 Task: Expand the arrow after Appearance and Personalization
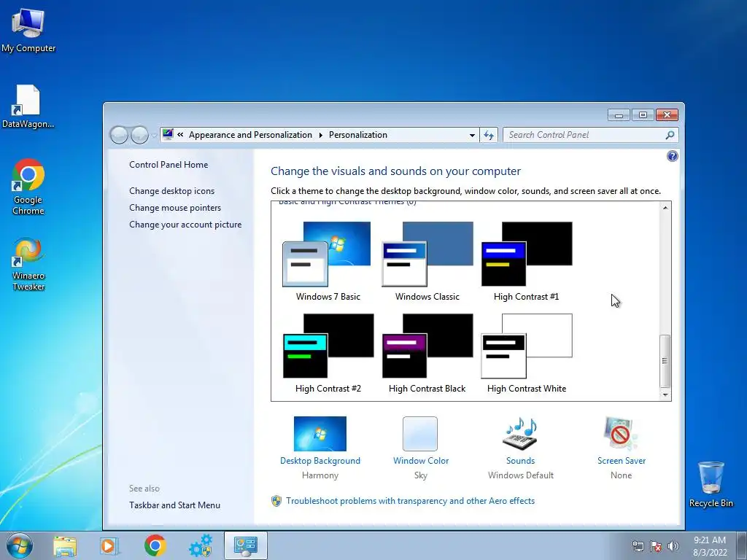pos(321,135)
